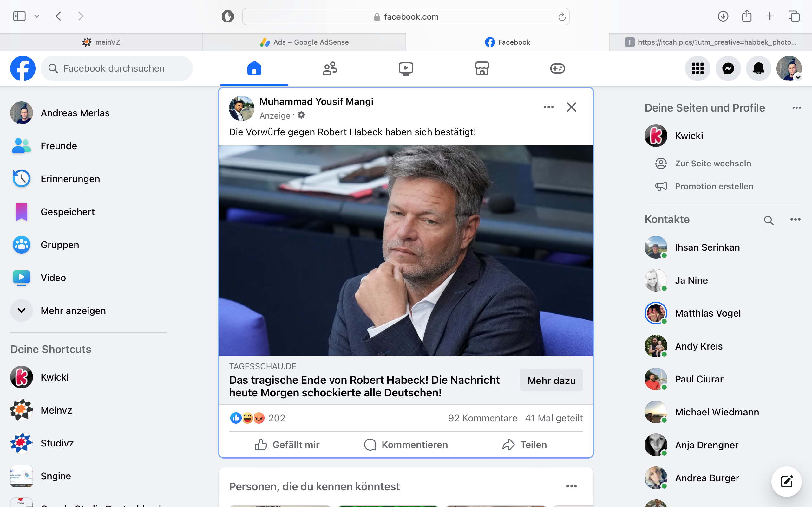Open the Messenger icon in header
Image resolution: width=812 pixels, height=507 pixels.
click(x=728, y=68)
